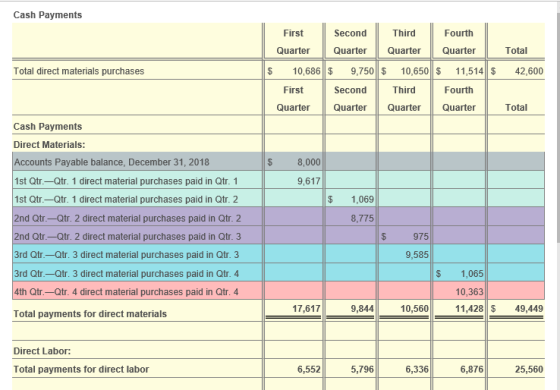Click the 10,686 first quarter purchases cell
Image resolution: width=560 pixels, height=390 pixels.
(293, 71)
